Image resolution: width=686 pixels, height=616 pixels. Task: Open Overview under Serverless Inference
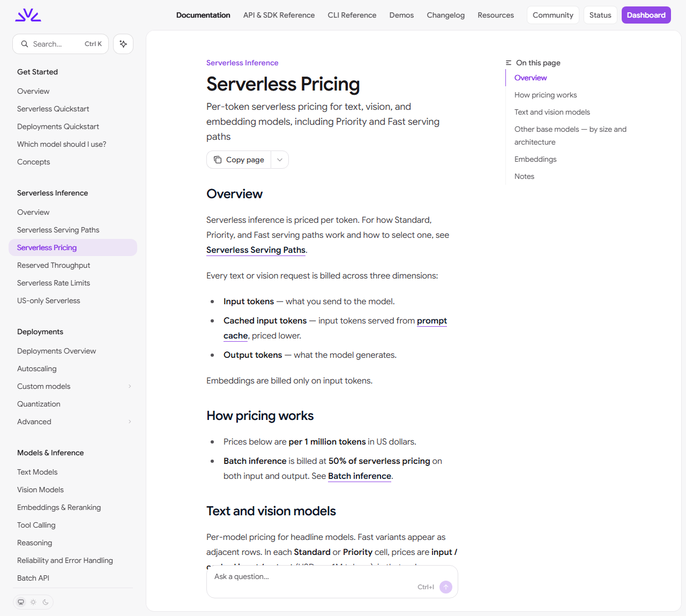(73, 212)
